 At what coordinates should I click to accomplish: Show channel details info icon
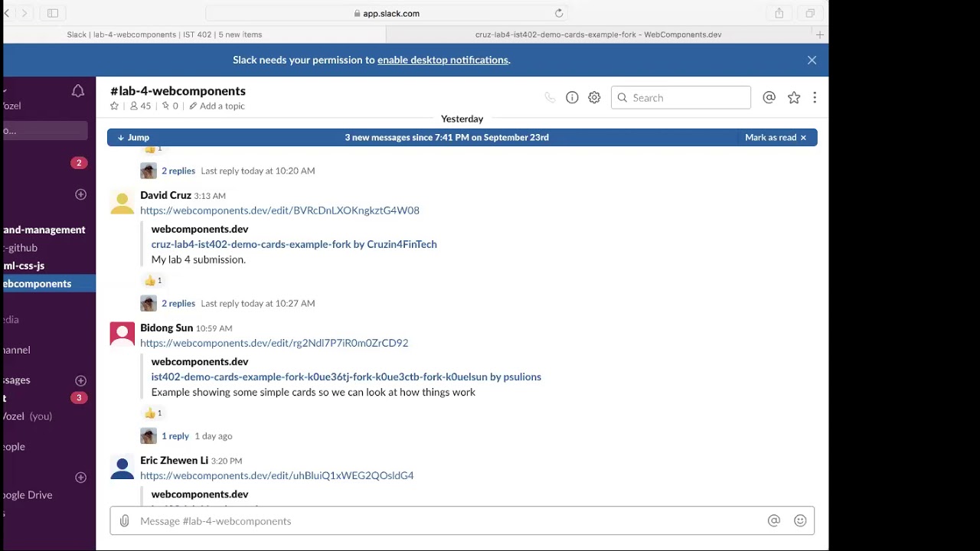(572, 97)
